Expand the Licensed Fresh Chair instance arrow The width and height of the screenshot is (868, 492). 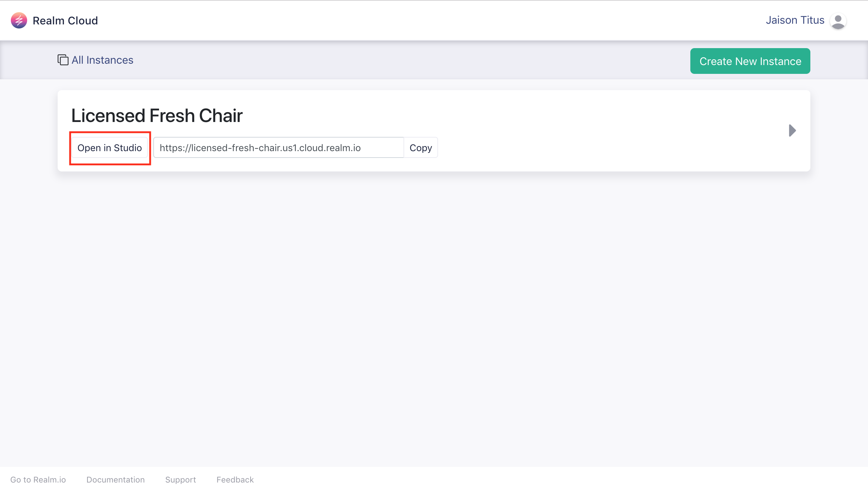tap(792, 130)
